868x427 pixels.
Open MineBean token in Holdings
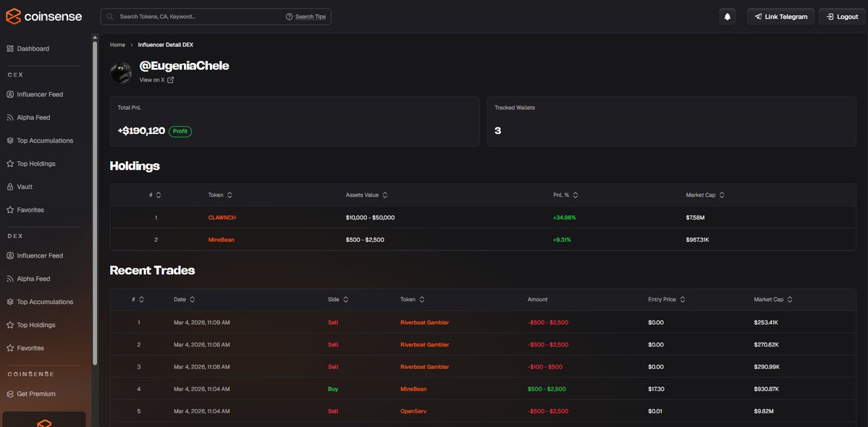coord(222,240)
